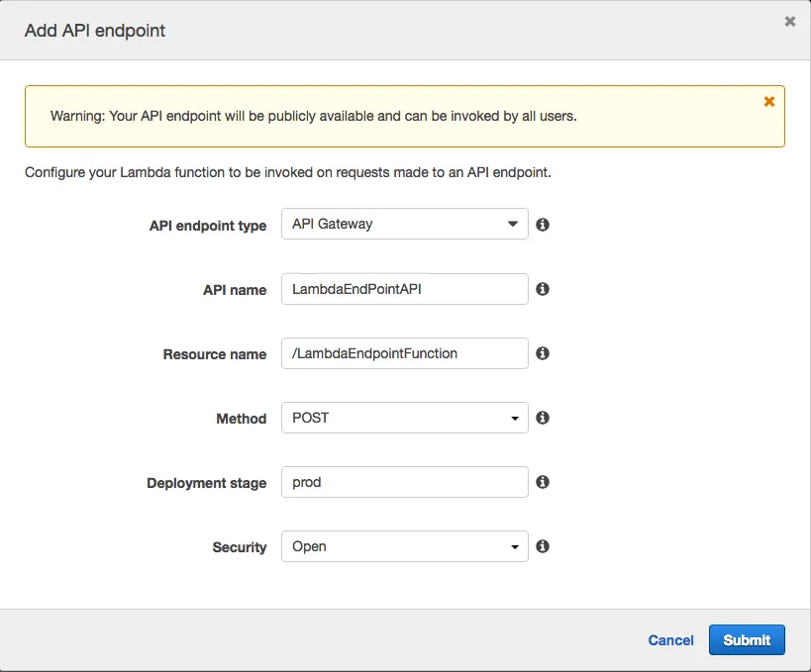Screen dimensions: 811x672
Task: Click info icon next to Security dropdown
Action: pyautogui.click(x=543, y=546)
